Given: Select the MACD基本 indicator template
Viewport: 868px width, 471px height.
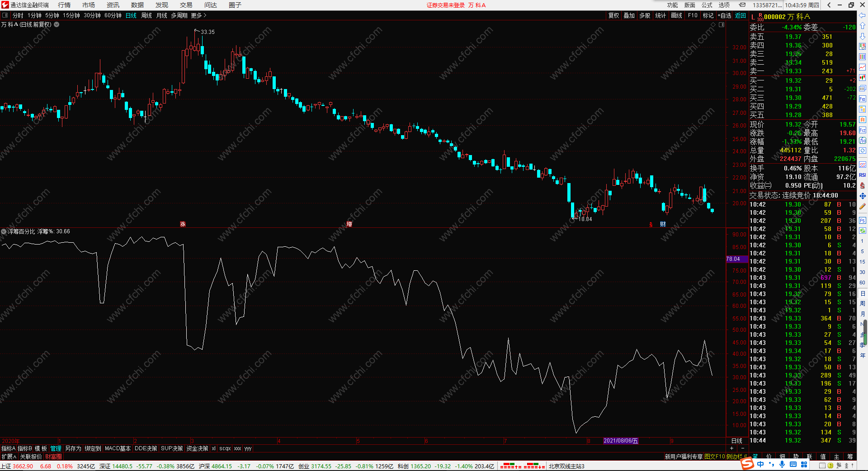Looking at the screenshot, I should click(118, 448).
